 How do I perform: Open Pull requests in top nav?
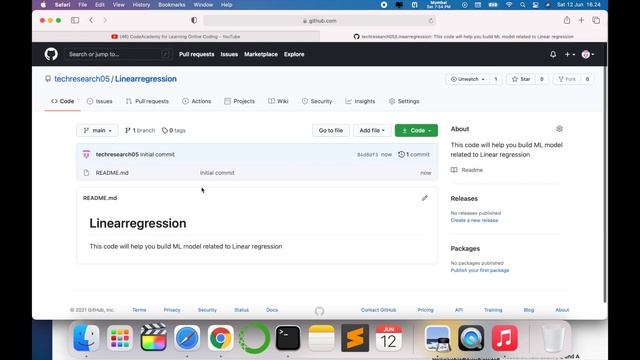click(196, 54)
